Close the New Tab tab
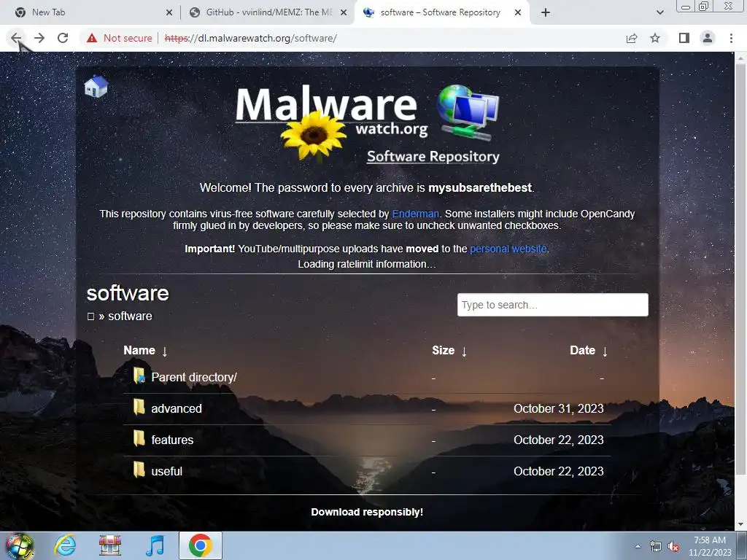 click(169, 13)
